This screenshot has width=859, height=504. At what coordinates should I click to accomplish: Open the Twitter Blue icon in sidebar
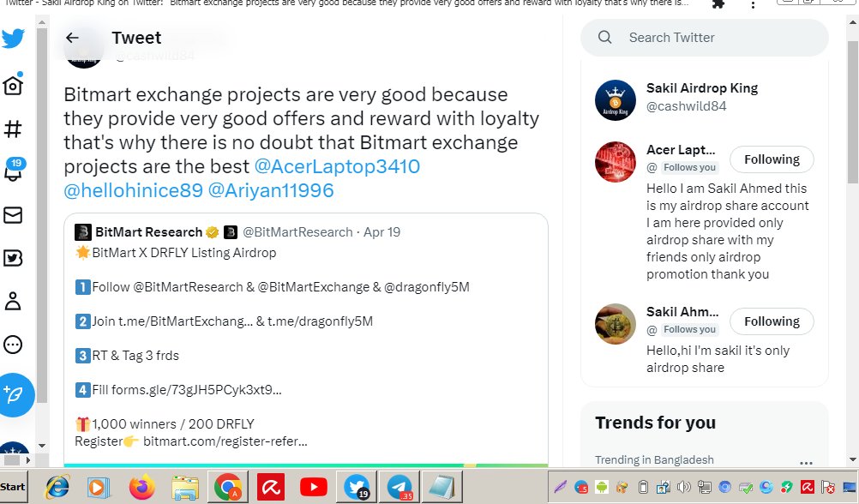coord(13,258)
